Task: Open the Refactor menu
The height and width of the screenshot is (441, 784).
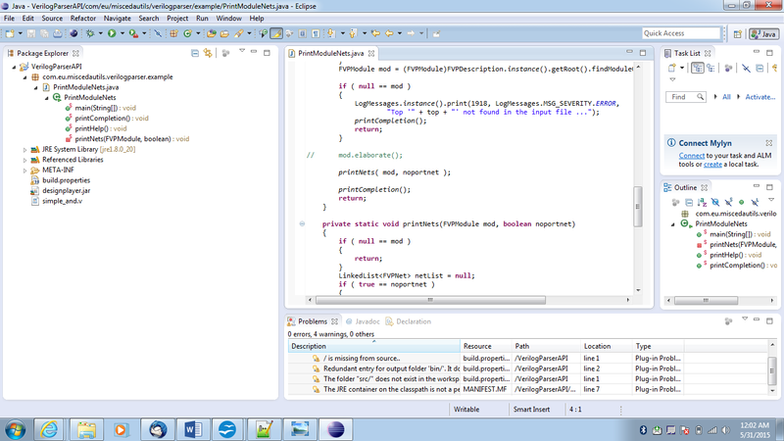Action: click(x=83, y=18)
